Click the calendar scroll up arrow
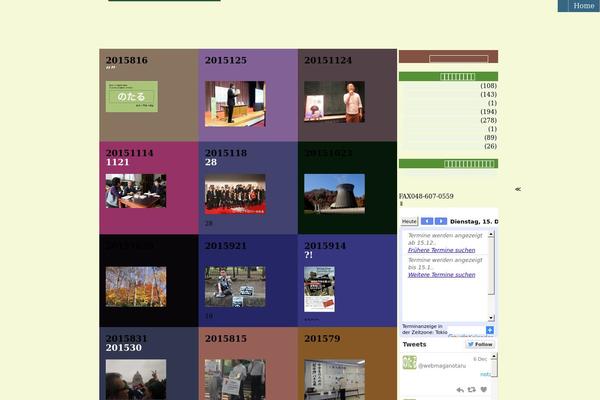 (491, 234)
